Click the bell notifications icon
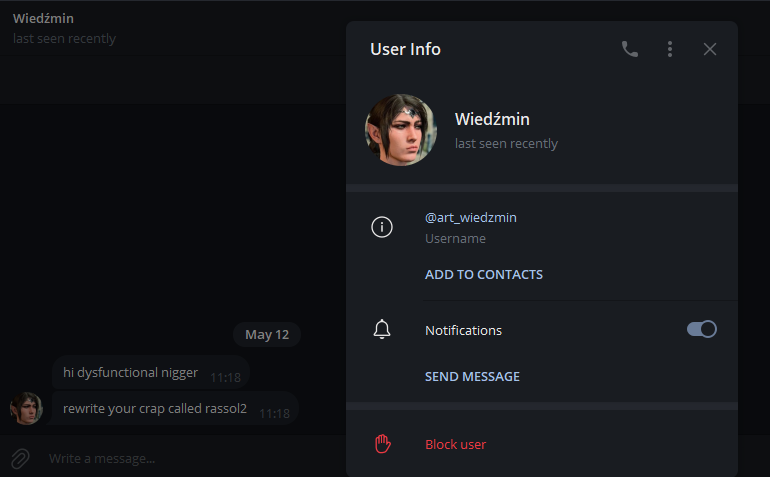This screenshot has height=477, width=770. tap(382, 329)
